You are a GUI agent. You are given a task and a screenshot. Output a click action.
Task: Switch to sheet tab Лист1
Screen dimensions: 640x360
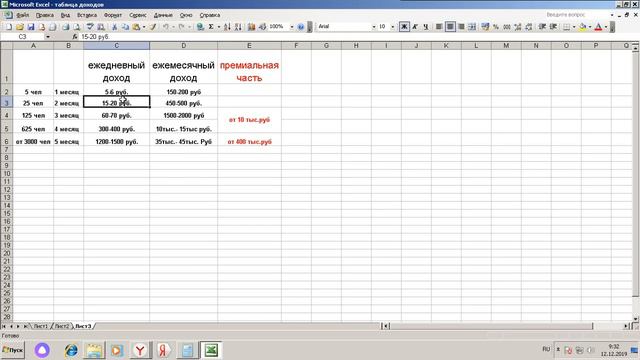(x=40, y=326)
